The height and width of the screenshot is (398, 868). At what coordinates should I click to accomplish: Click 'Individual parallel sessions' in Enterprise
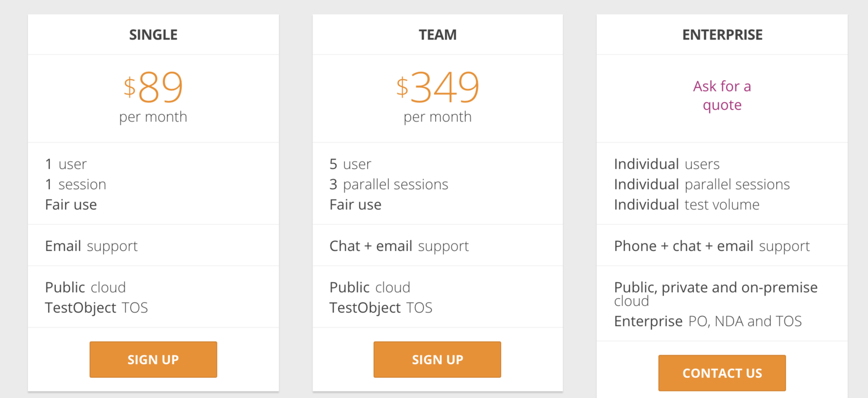tap(702, 184)
